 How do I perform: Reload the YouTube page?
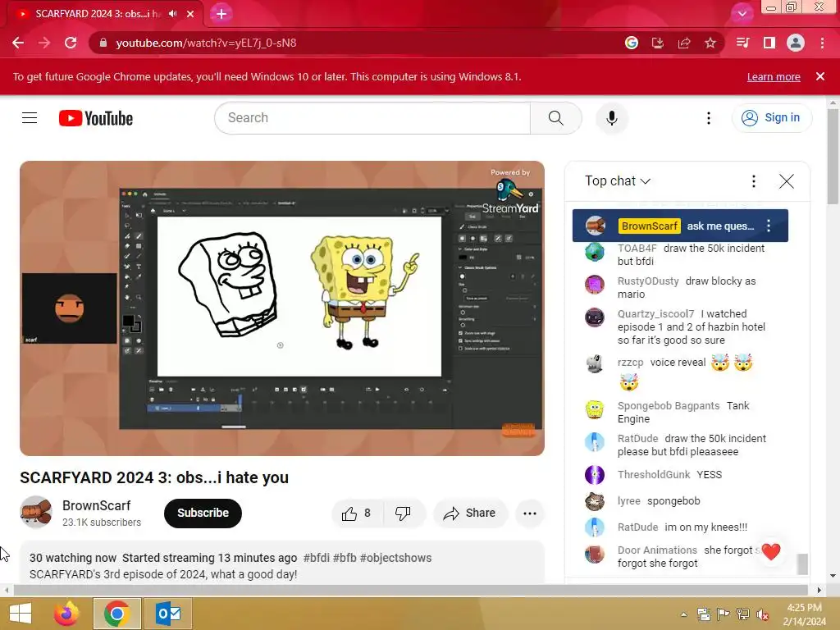point(71,43)
